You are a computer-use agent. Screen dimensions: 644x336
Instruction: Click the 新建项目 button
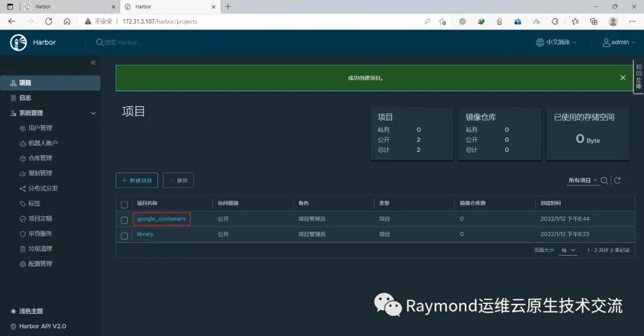pos(137,181)
